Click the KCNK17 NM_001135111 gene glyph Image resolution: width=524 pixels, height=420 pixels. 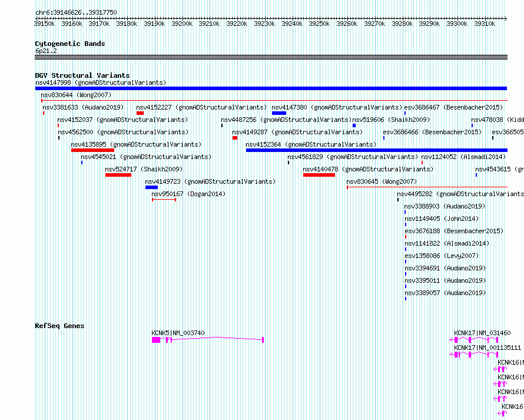pyautogui.click(x=474, y=355)
